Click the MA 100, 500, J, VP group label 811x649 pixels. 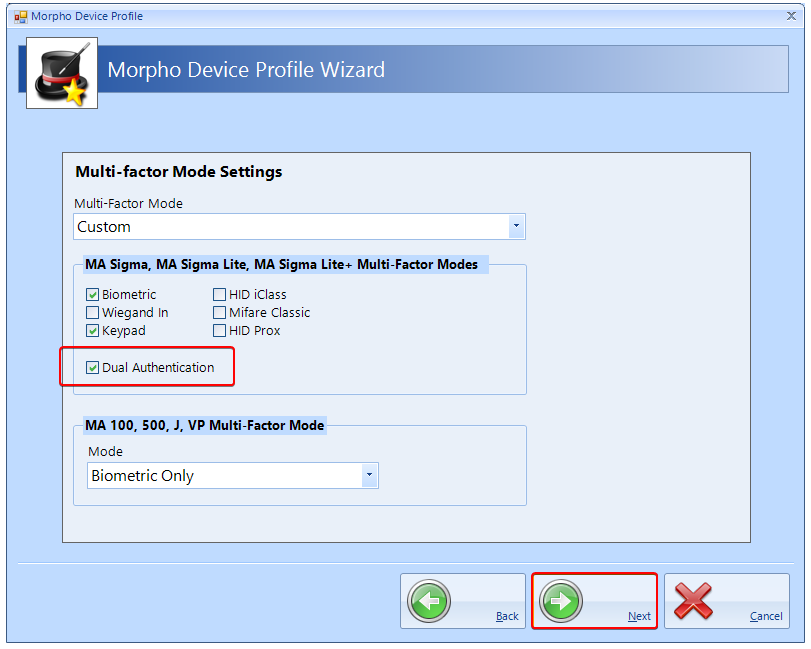pyautogui.click(x=205, y=426)
